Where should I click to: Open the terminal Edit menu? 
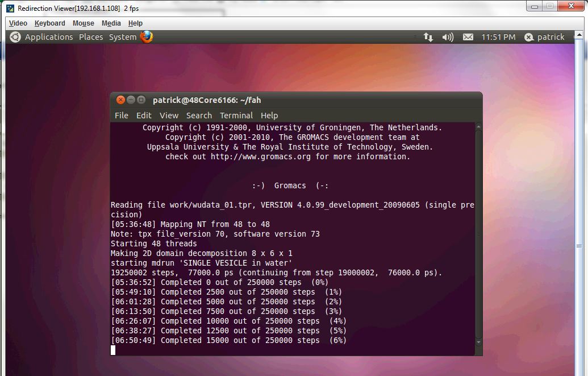coord(144,115)
